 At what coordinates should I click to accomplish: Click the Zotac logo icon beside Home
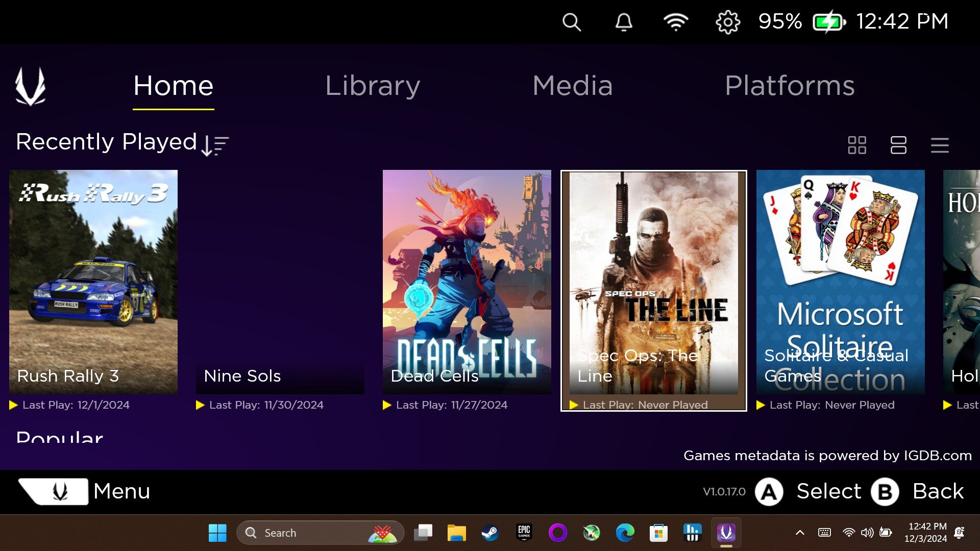point(30,86)
